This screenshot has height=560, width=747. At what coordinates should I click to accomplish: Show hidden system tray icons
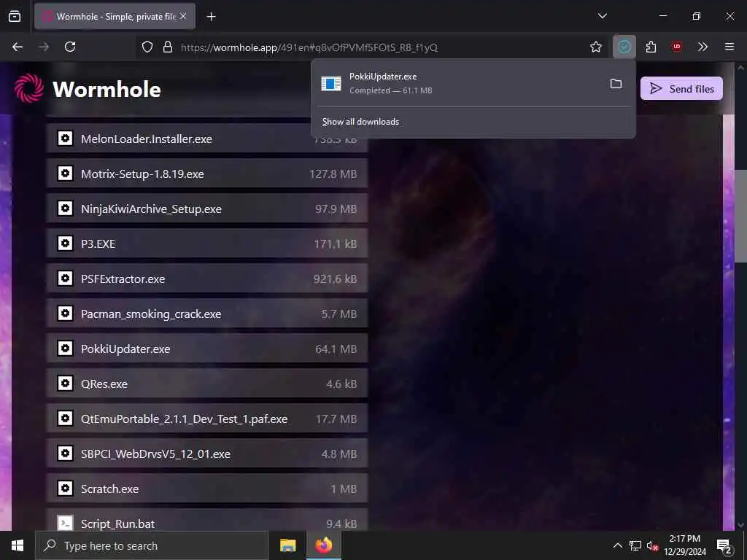(x=617, y=545)
